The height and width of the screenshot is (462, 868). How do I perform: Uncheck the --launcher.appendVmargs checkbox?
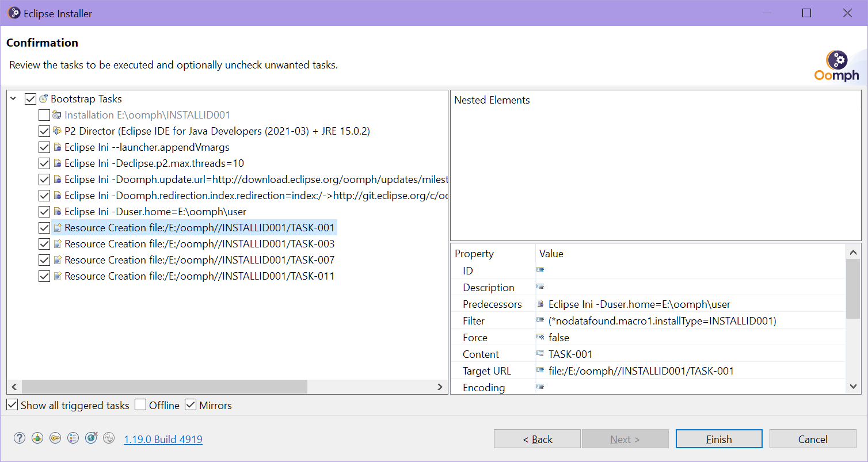[44, 147]
